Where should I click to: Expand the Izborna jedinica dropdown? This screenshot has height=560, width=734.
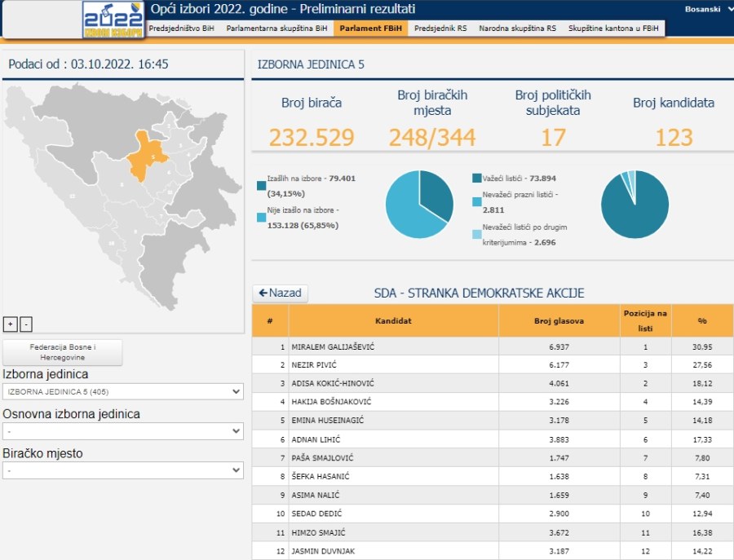point(122,392)
